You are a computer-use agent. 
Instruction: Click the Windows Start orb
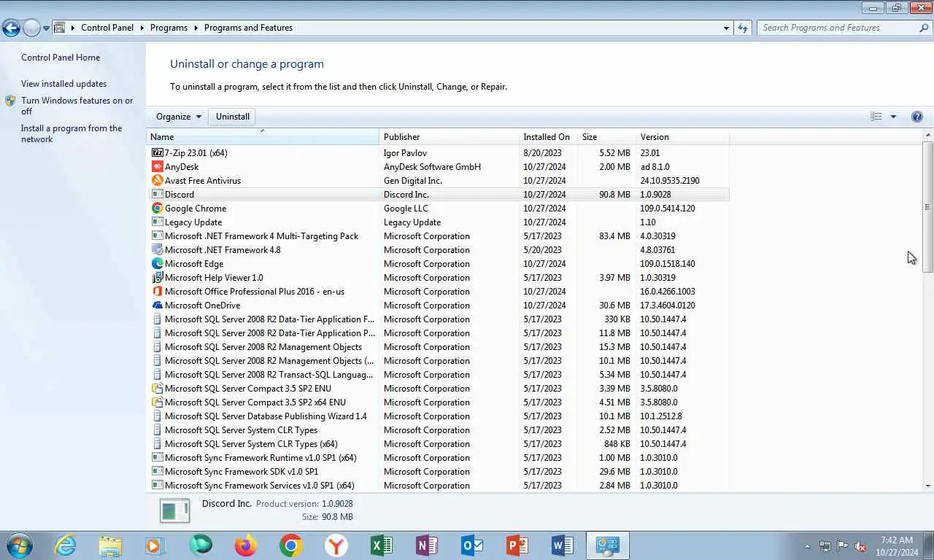coord(20,545)
